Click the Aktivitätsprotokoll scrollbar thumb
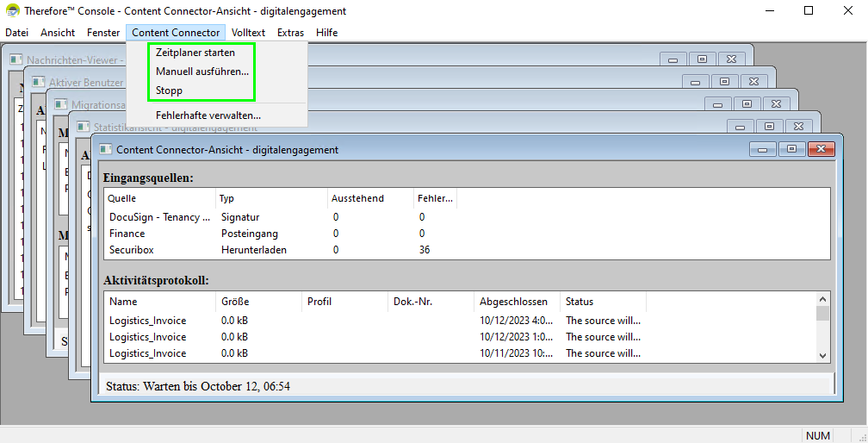Screen dimensions: 868x443 (x=822, y=314)
